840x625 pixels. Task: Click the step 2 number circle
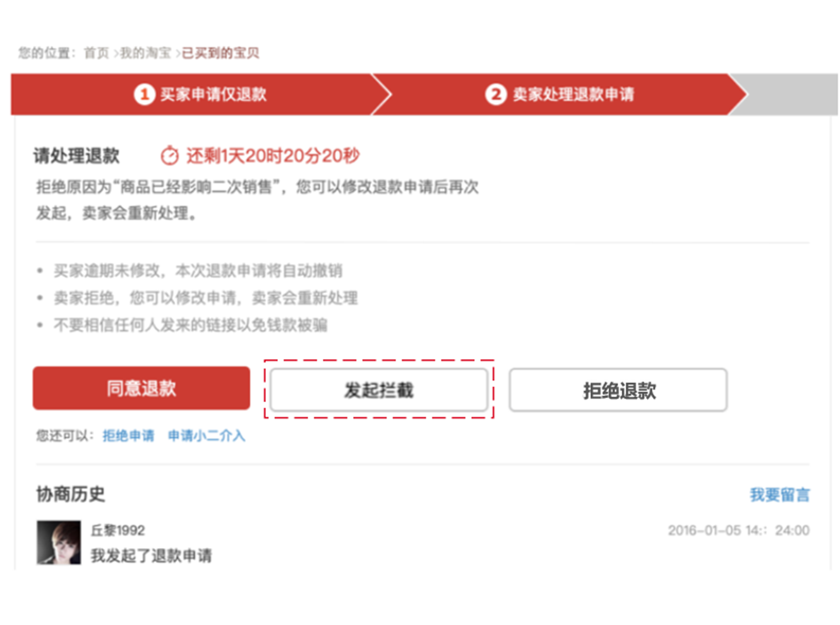tap(496, 95)
